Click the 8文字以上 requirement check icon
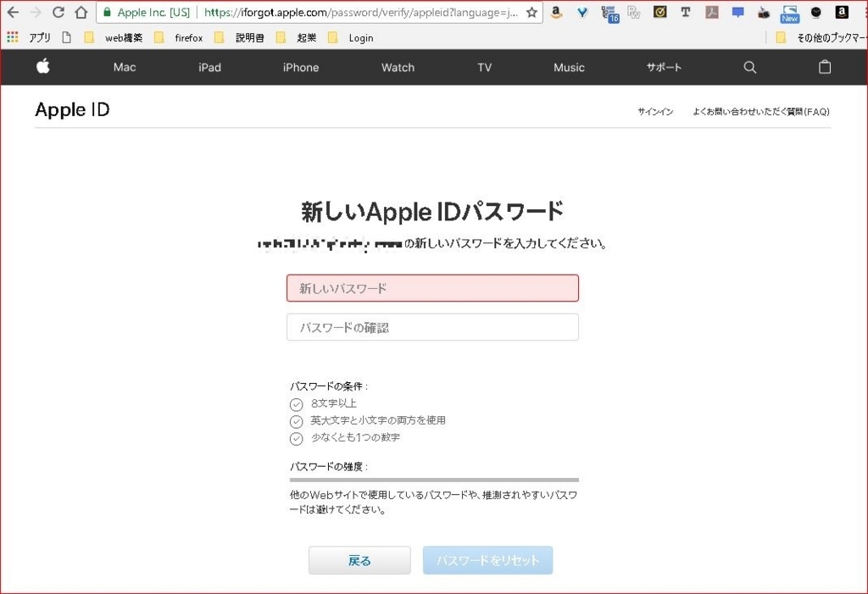Viewport: 868px width, 594px height. pos(296,404)
